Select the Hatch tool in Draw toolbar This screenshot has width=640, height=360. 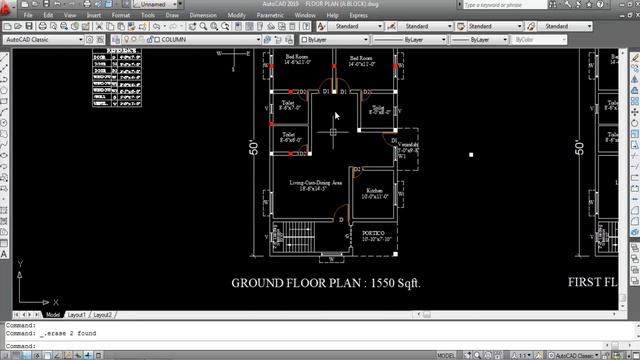4,211
